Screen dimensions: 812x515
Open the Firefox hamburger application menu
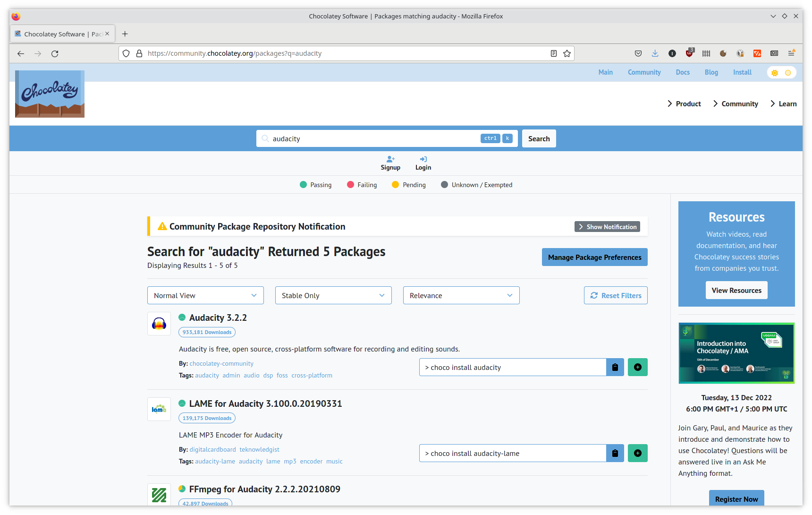(791, 53)
